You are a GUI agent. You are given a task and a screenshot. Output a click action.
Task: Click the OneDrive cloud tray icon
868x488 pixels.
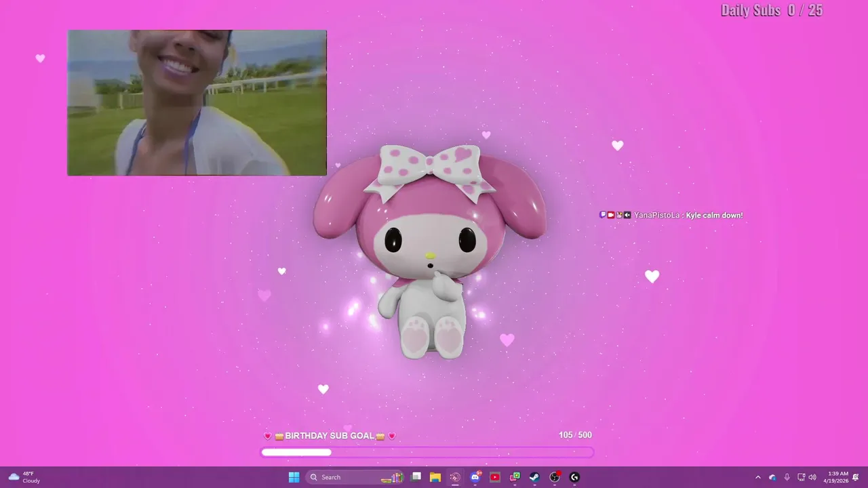coord(772,477)
